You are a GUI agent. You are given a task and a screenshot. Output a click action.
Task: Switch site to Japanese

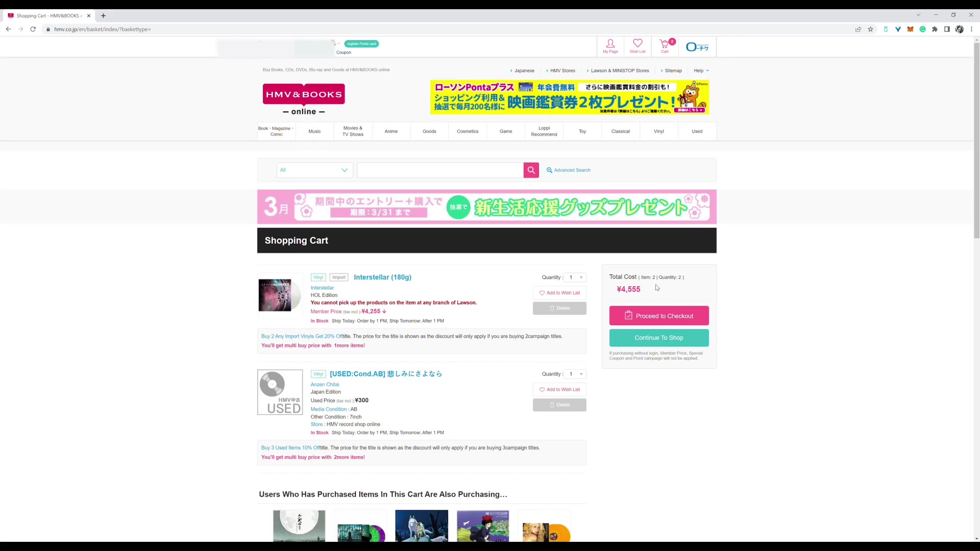(524, 71)
